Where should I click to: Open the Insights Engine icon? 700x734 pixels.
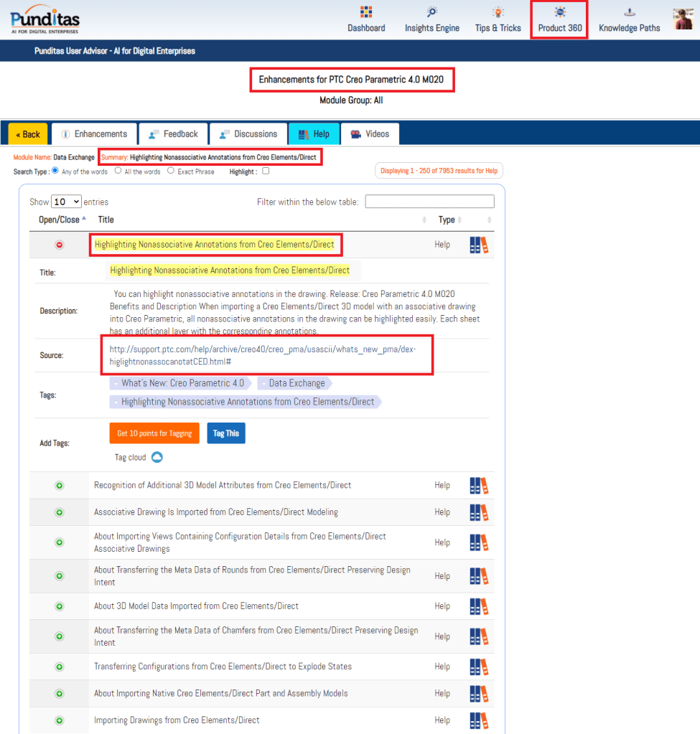[431, 12]
